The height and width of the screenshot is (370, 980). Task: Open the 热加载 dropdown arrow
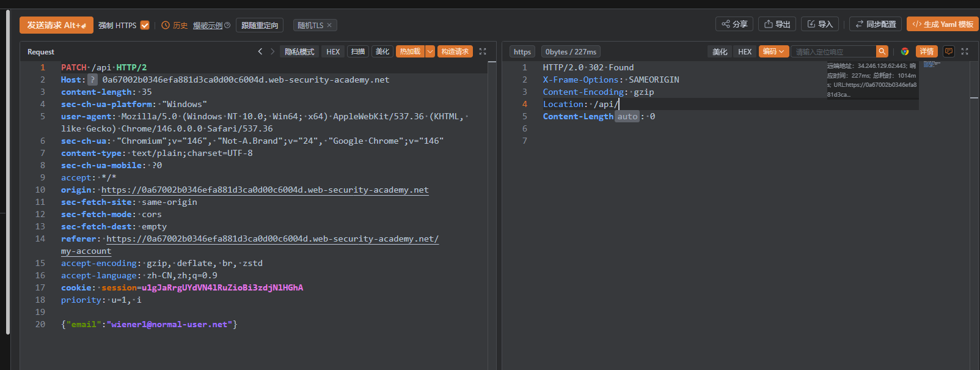point(430,52)
